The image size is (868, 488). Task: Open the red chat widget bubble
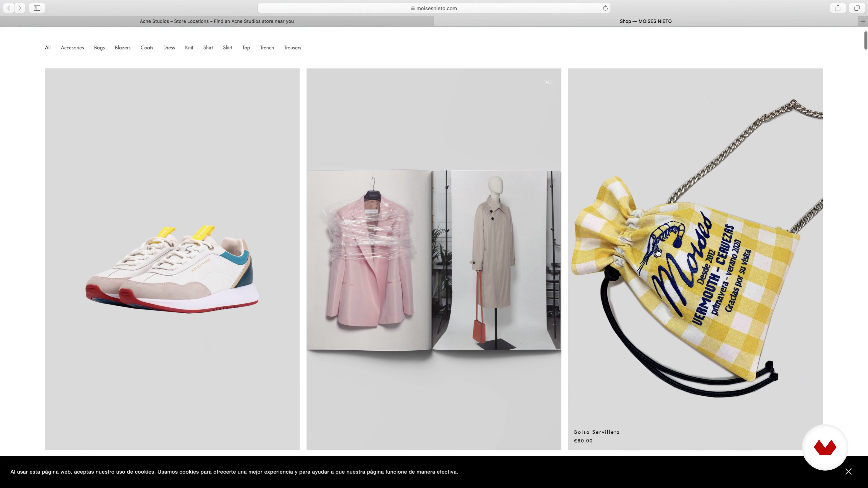tap(825, 447)
